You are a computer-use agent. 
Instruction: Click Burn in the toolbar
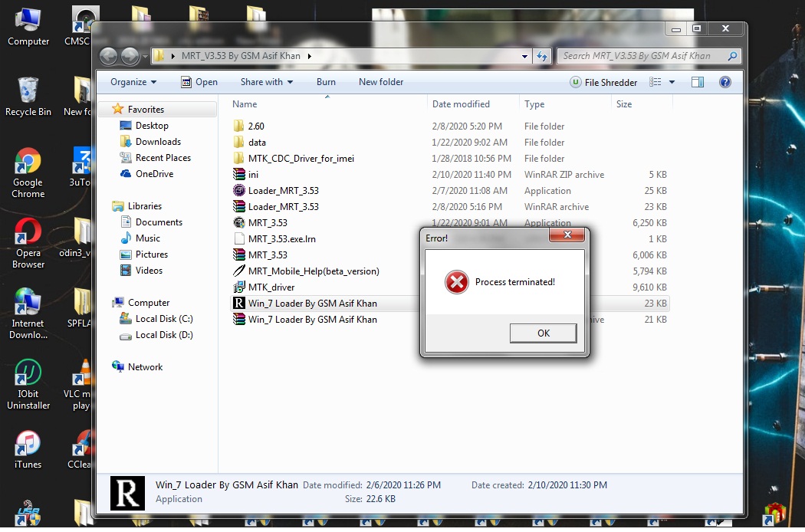coord(326,82)
